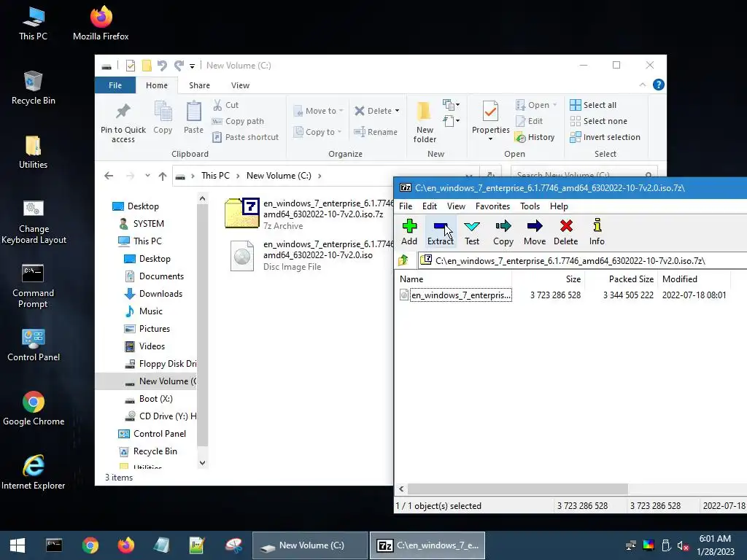This screenshot has height=560, width=747.
Task: Open Properties in Explorer ribbon
Action: [x=491, y=117]
